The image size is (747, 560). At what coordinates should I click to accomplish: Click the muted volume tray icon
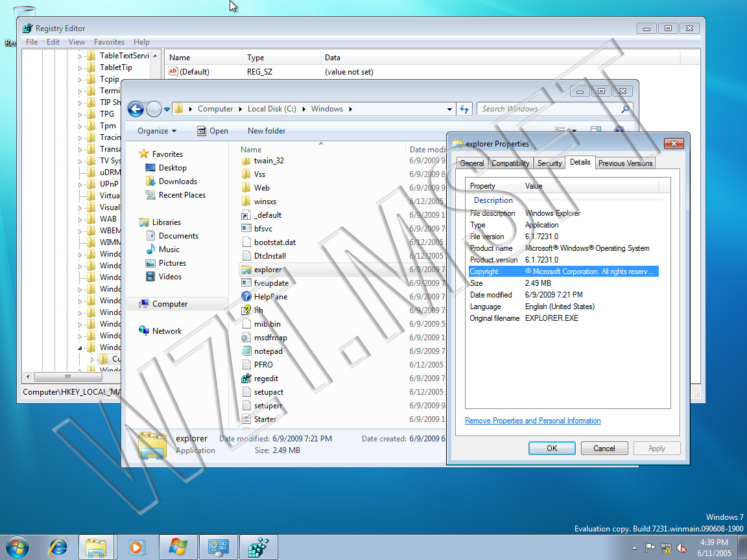(682, 548)
